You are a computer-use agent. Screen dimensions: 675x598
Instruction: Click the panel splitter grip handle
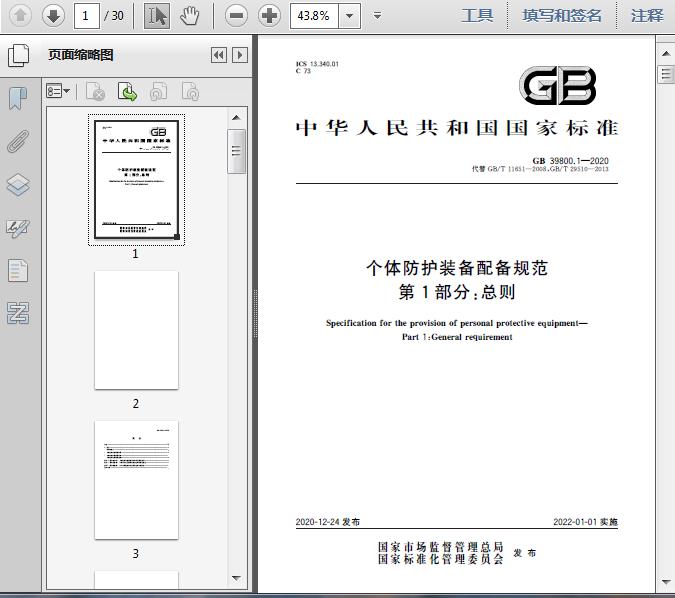255,314
